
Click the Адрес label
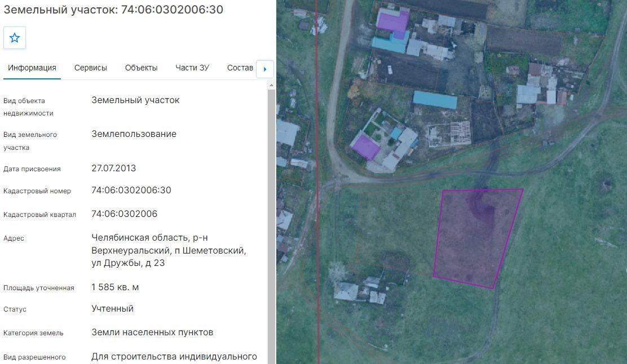coord(14,238)
